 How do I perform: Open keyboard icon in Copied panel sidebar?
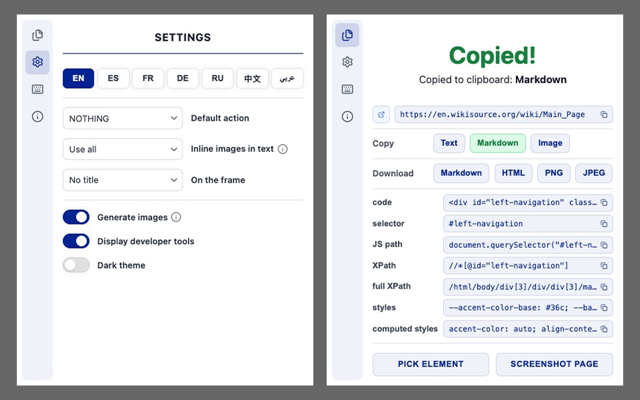(347, 89)
